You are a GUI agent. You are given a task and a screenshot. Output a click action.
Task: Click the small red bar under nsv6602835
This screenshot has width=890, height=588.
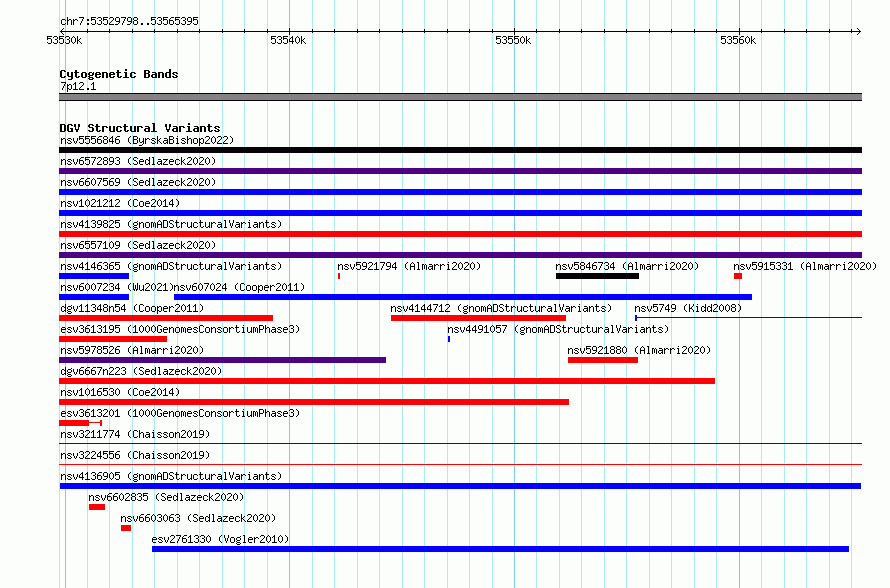[x=97, y=507]
